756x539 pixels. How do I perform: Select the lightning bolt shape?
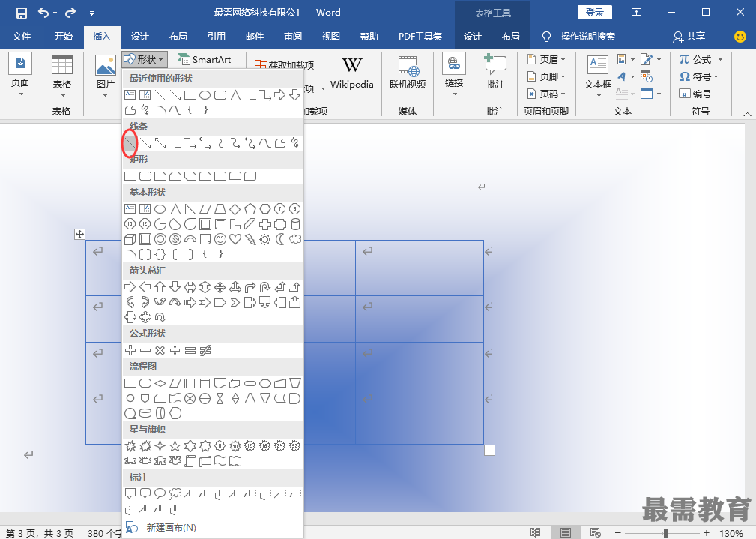pos(250,239)
